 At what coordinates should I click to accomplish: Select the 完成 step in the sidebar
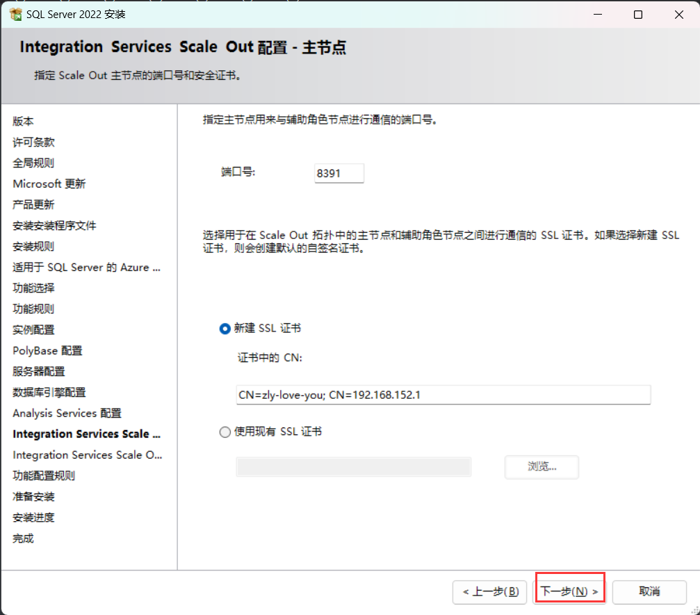click(23, 539)
